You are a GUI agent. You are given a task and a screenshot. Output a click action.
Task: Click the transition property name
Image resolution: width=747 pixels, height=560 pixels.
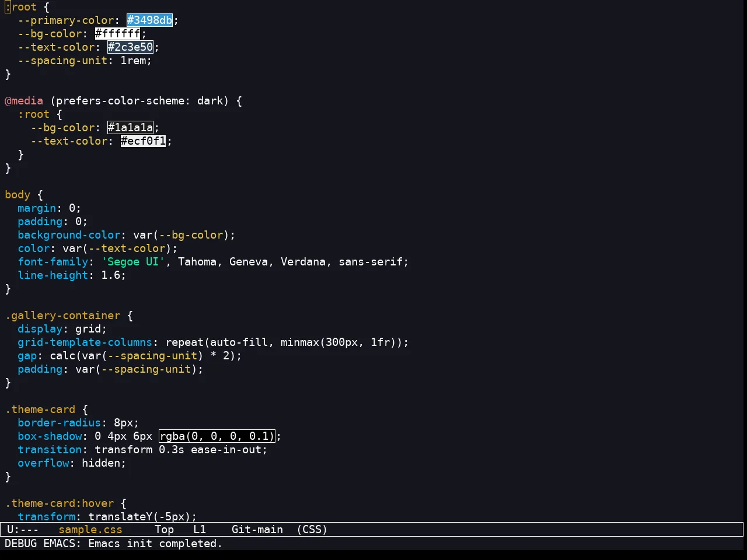click(50, 450)
